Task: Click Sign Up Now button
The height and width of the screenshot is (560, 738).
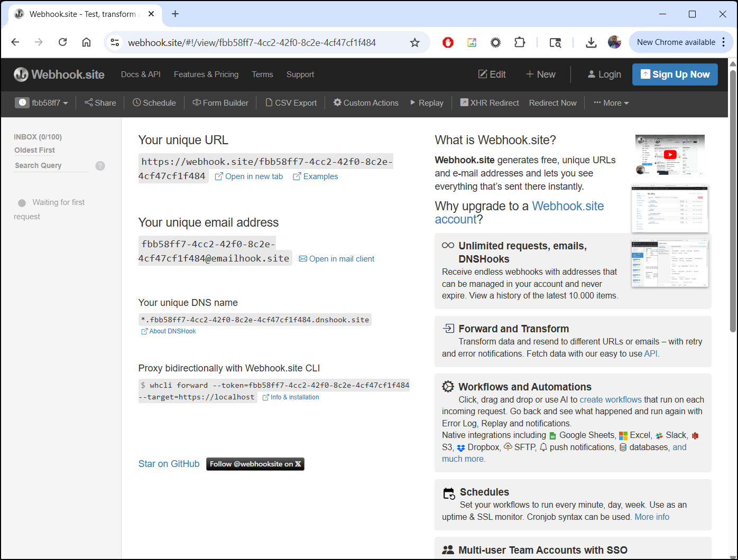Action: coord(675,74)
